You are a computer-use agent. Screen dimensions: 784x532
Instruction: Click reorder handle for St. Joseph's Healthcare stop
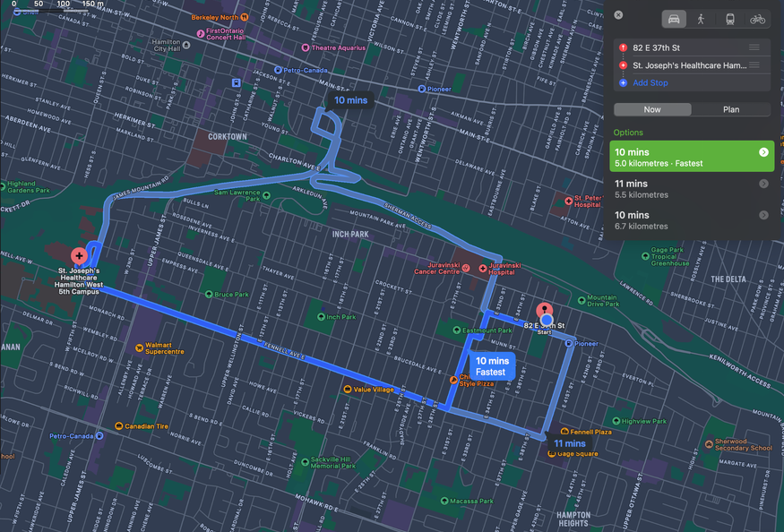[754, 65]
